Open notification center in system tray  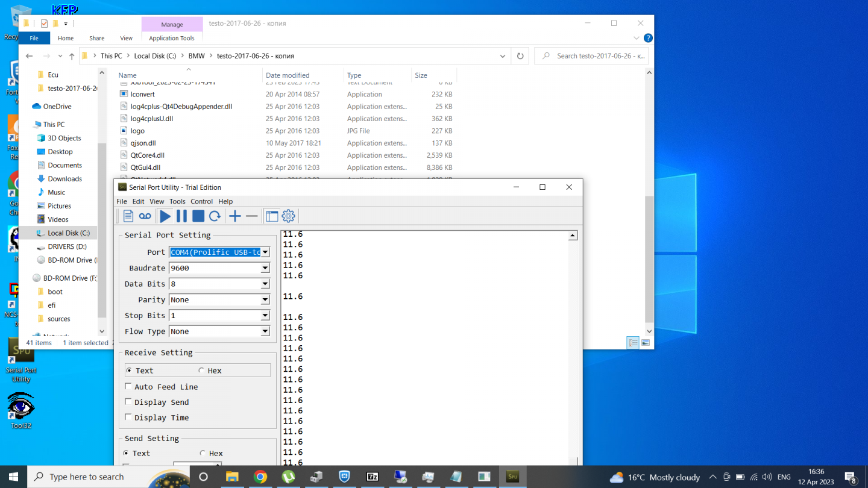click(x=851, y=477)
